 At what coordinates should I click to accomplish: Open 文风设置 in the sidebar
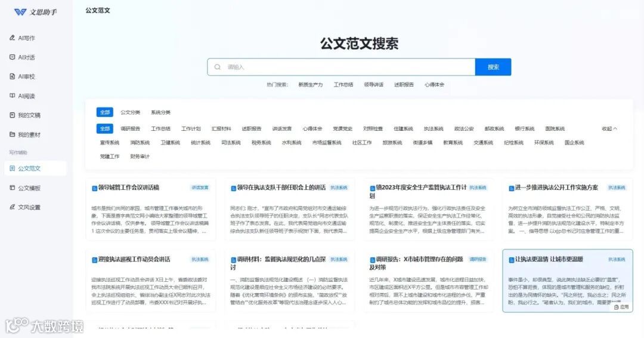tap(25, 207)
